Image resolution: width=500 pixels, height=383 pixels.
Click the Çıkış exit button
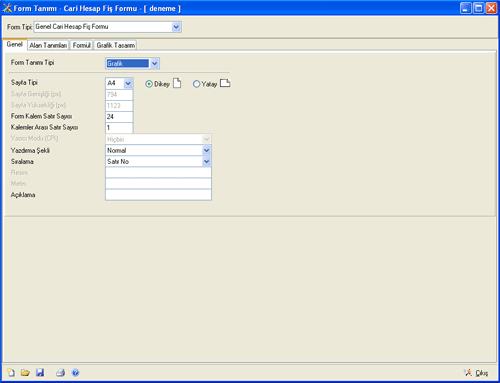(476, 373)
